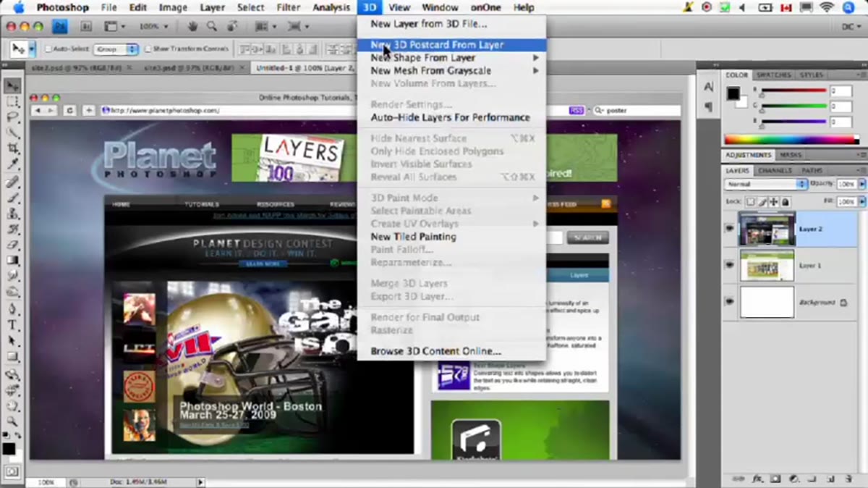
Task: Toggle lock transparent pixels
Action: [750, 201]
